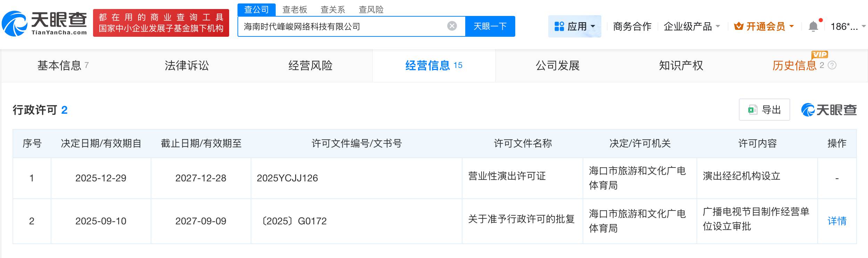This screenshot has width=868, height=258.
Task: Click the help question mark beside 历史信息
Action: [x=832, y=65]
